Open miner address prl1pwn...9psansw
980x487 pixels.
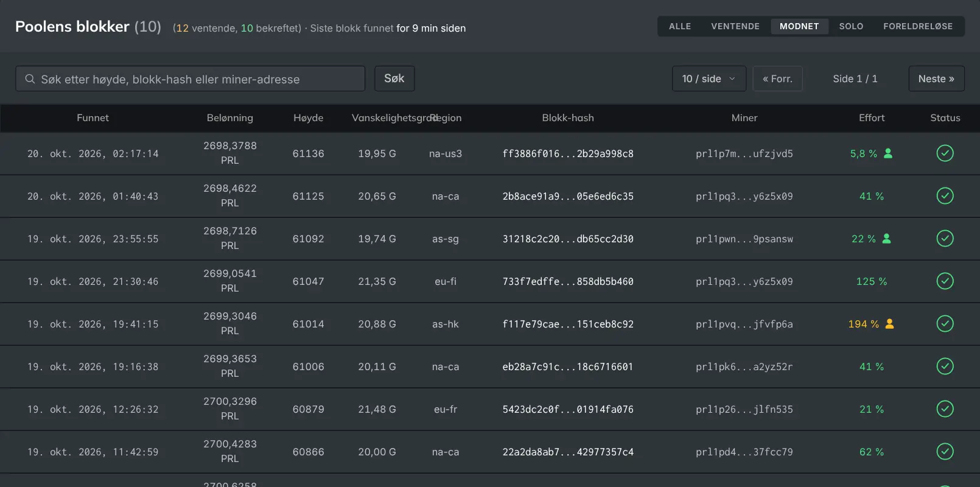[x=744, y=239]
